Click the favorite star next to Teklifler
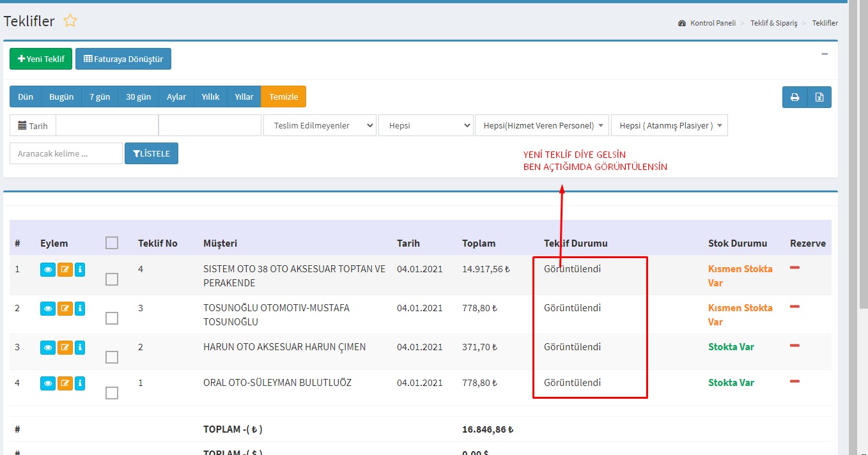868x455 pixels. coord(70,21)
